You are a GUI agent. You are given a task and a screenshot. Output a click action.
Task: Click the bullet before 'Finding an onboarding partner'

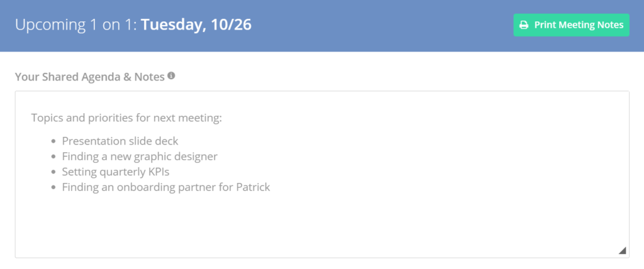click(x=53, y=188)
